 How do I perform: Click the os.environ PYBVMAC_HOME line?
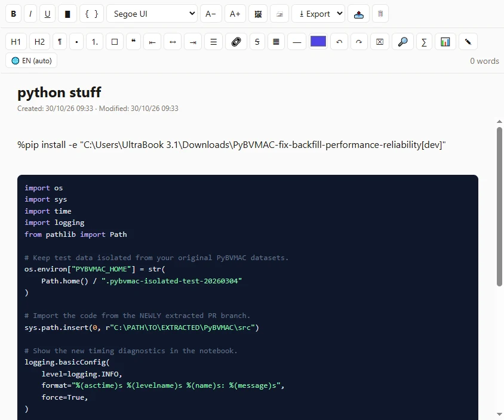click(x=95, y=269)
